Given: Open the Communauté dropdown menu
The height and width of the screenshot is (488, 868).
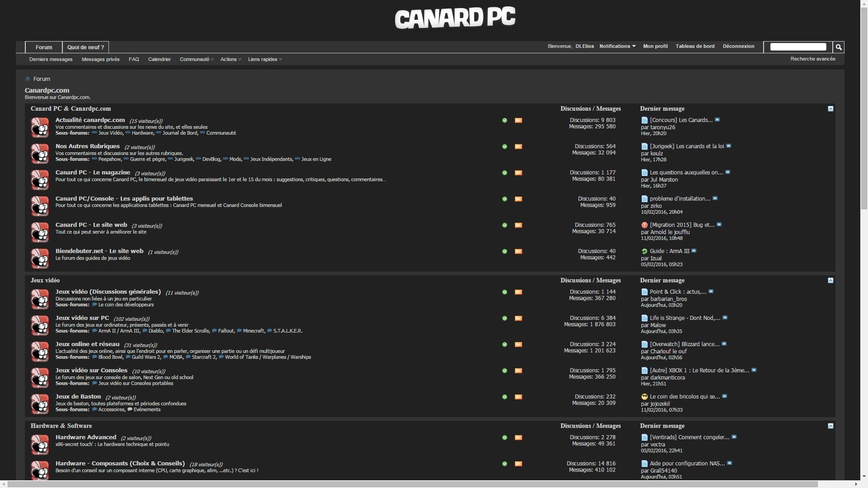Looking at the screenshot, I should (x=196, y=59).
